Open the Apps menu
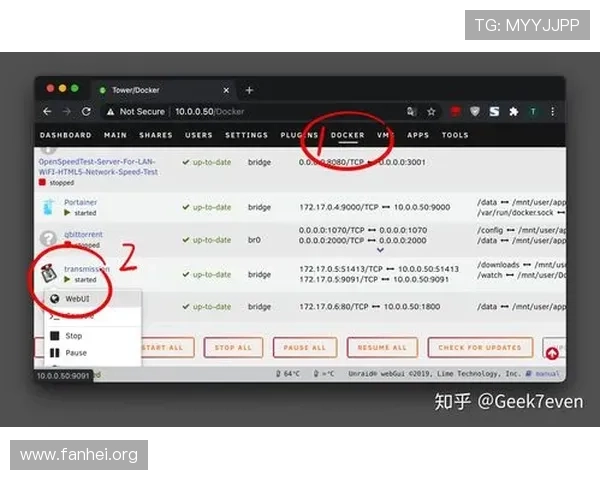This screenshot has width=600, height=480. tap(418, 135)
